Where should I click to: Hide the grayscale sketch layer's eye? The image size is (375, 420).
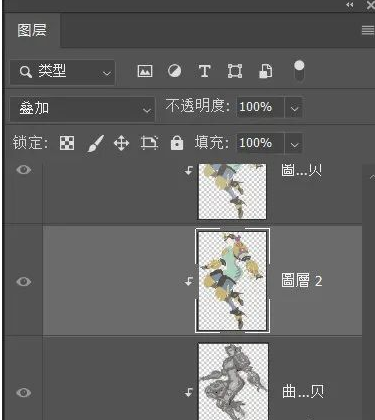(x=23, y=392)
